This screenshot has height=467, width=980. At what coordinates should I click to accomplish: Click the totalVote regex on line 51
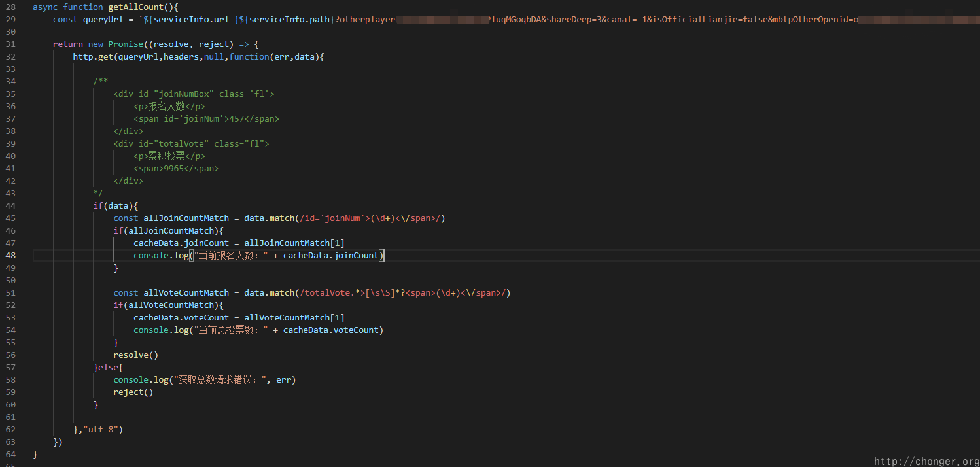pos(403,292)
